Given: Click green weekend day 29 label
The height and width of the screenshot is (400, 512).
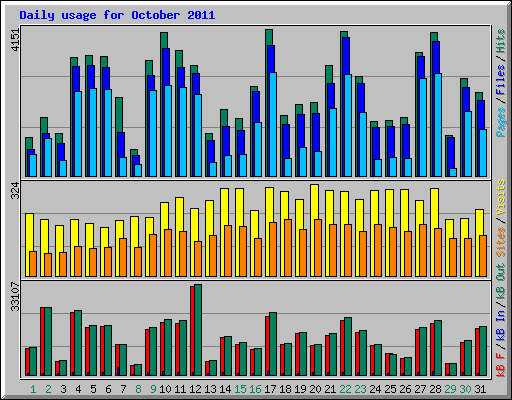Looking at the screenshot, I should point(450,389).
